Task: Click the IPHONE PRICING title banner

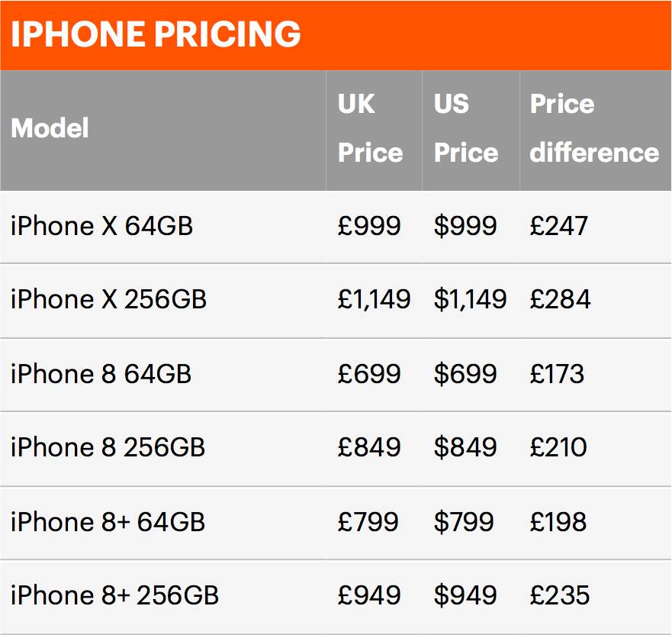Action: point(336,35)
